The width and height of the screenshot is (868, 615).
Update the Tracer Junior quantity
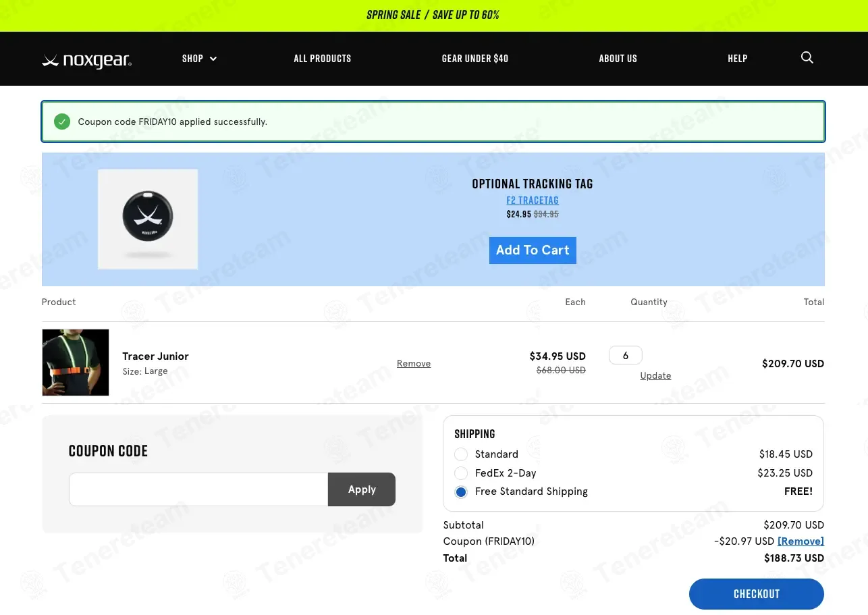tap(655, 376)
